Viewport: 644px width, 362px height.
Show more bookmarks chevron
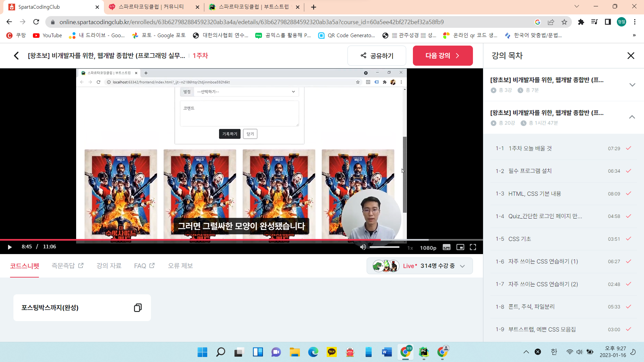(634, 35)
